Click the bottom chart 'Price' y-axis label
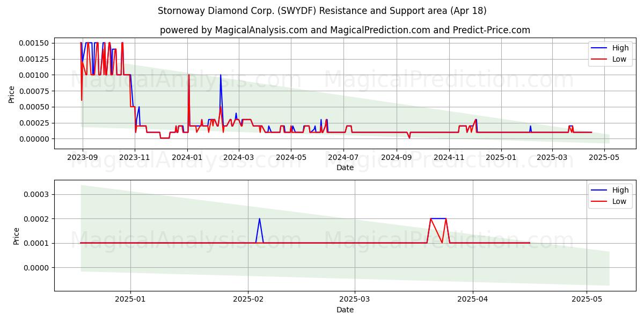Screen dimensions: 644x322 [x=16, y=236]
